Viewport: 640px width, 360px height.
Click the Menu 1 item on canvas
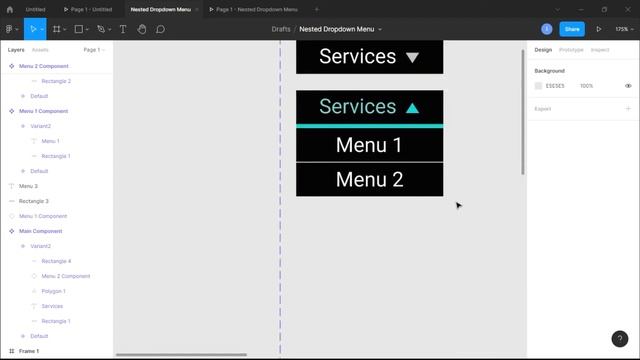tap(369, 145)
